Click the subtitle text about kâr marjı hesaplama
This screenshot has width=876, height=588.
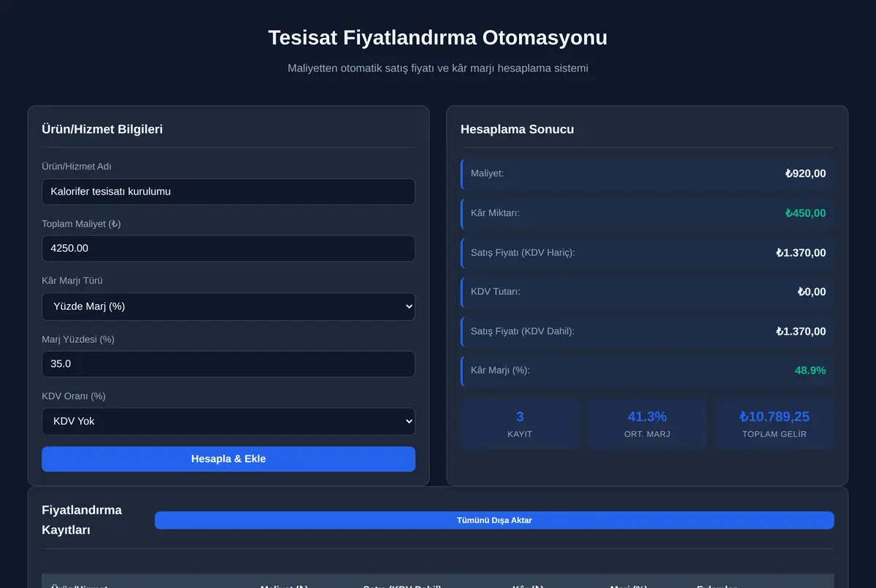tap(438, 68)
